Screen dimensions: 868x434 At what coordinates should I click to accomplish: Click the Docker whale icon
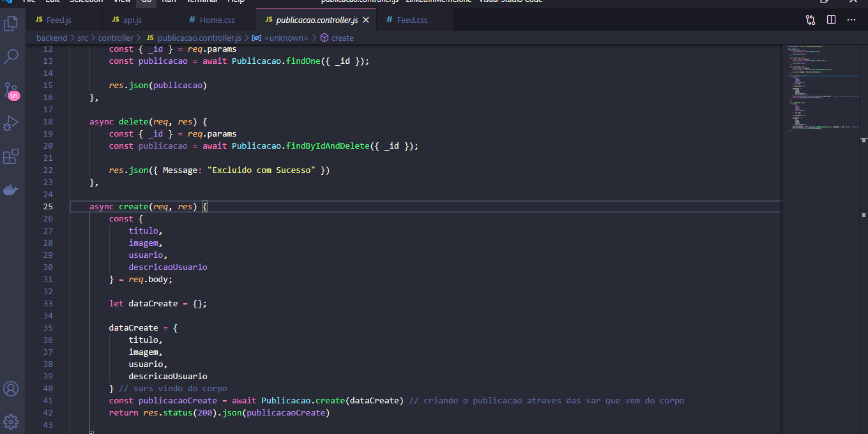tap(10, 189)
